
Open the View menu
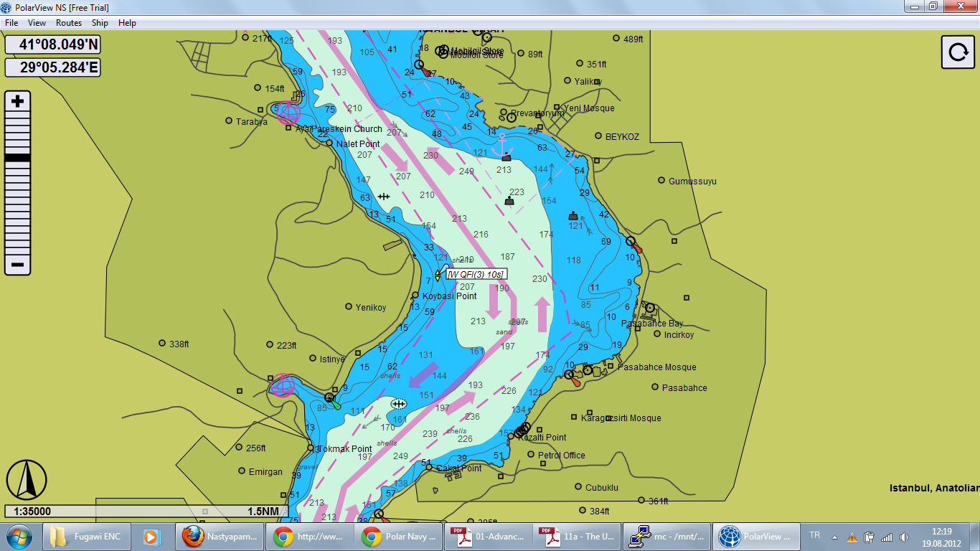pos(37,23)
